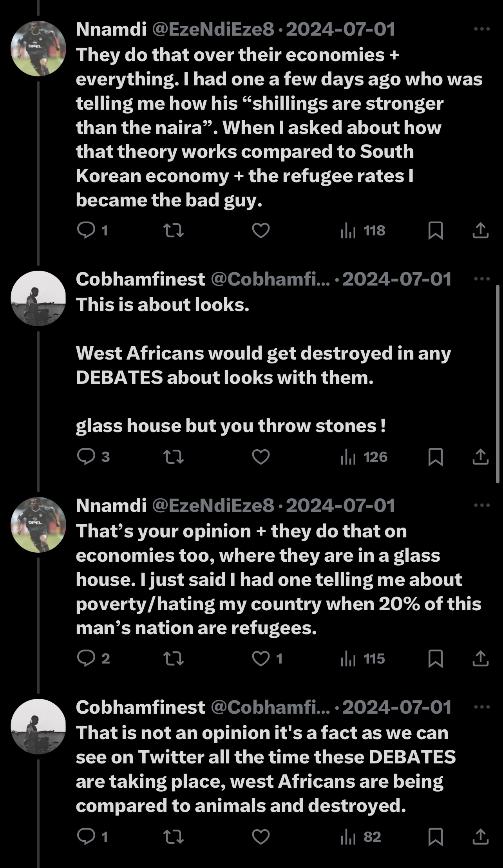503x868 pixels.
Task: Open more options on first Nnamdi tweet
Action: [481, 29]
